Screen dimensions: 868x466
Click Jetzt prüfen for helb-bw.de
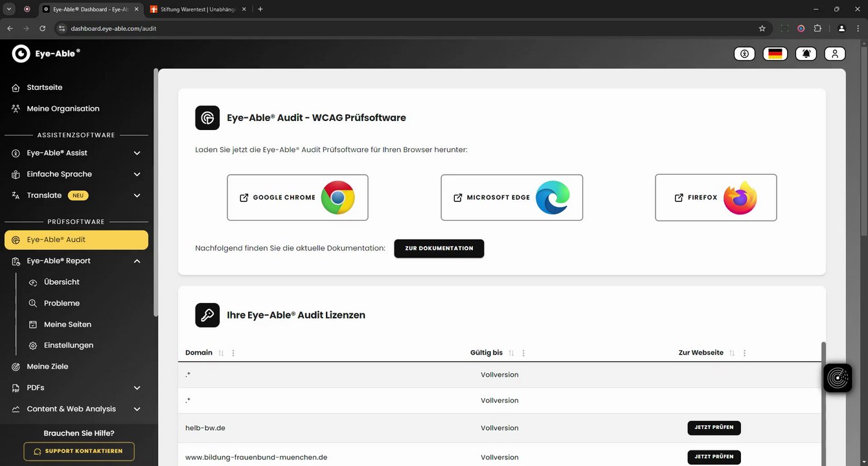[714, 428]
